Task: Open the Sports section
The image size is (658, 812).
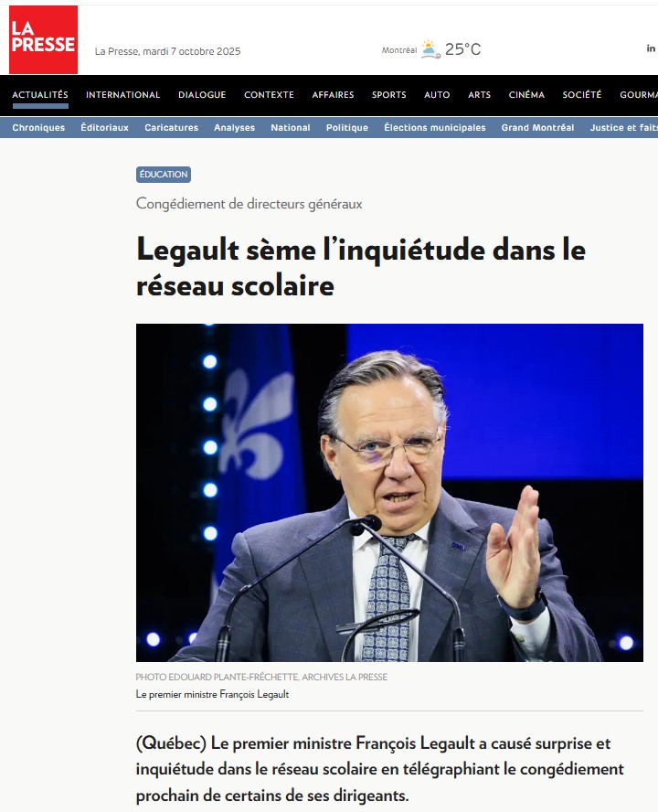Action: [388, 95]
